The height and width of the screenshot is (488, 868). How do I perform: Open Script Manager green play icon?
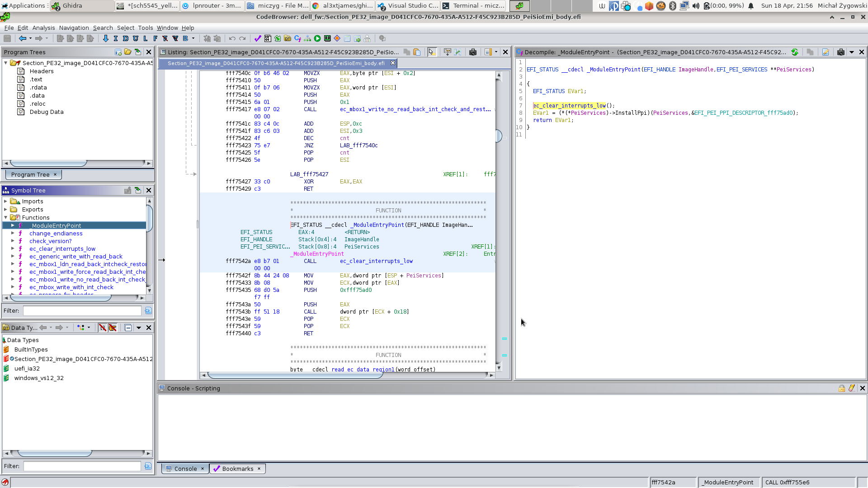[317, 38]
